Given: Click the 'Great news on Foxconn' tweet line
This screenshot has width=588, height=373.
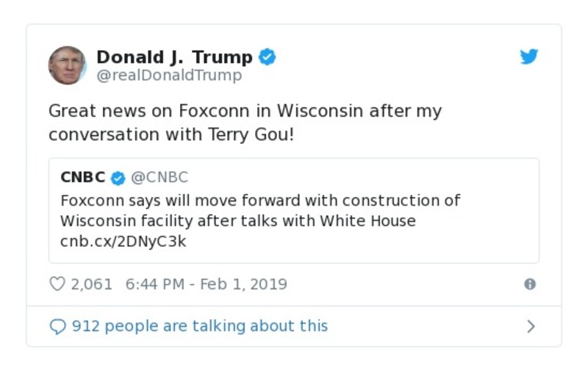Looking at the screenshot, I should (245, 112).
